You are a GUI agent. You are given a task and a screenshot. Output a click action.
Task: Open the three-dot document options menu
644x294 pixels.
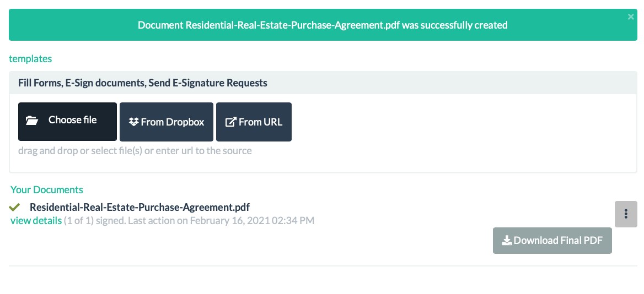coord(626,214)
